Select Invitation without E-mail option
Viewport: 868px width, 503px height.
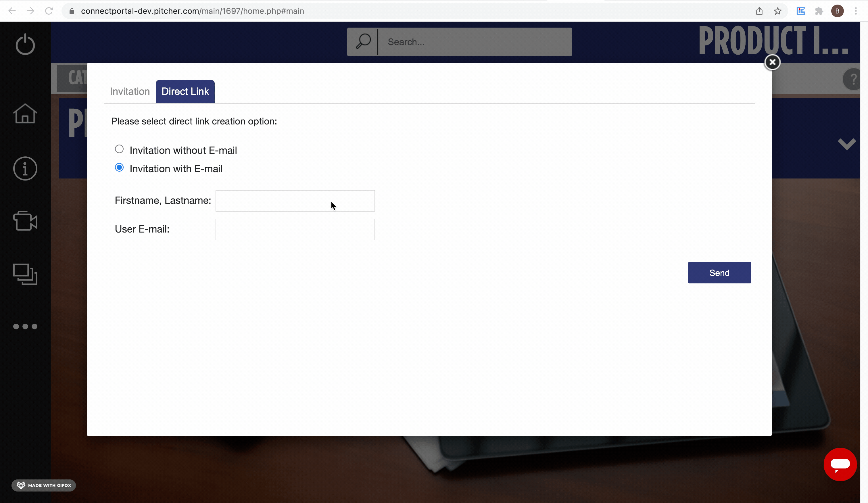tap(119, 149)
